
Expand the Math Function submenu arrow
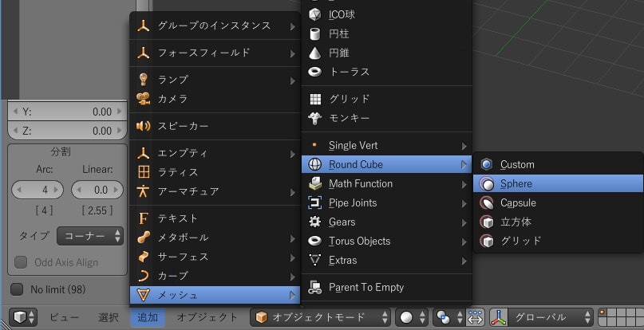tap(464, 184)
